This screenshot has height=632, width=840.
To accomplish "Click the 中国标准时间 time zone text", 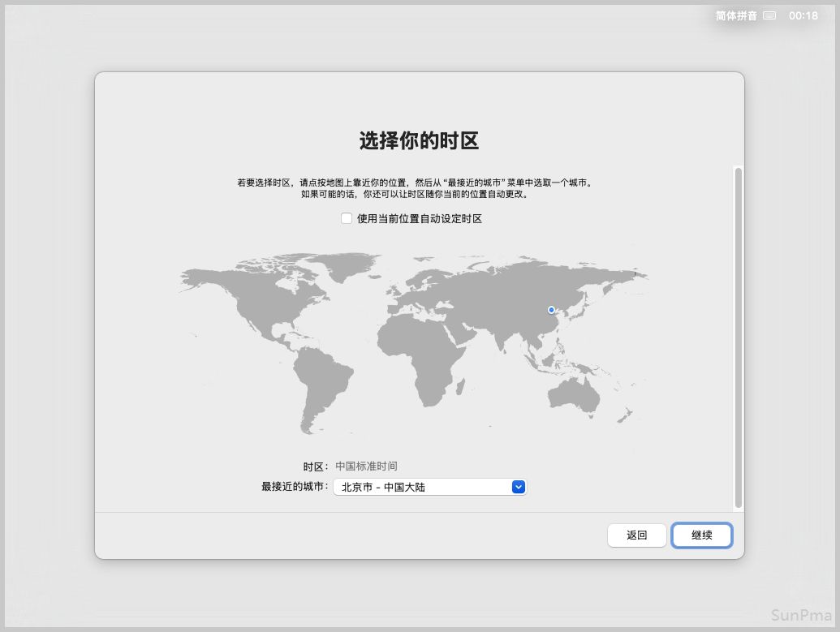I will [366, 466].
